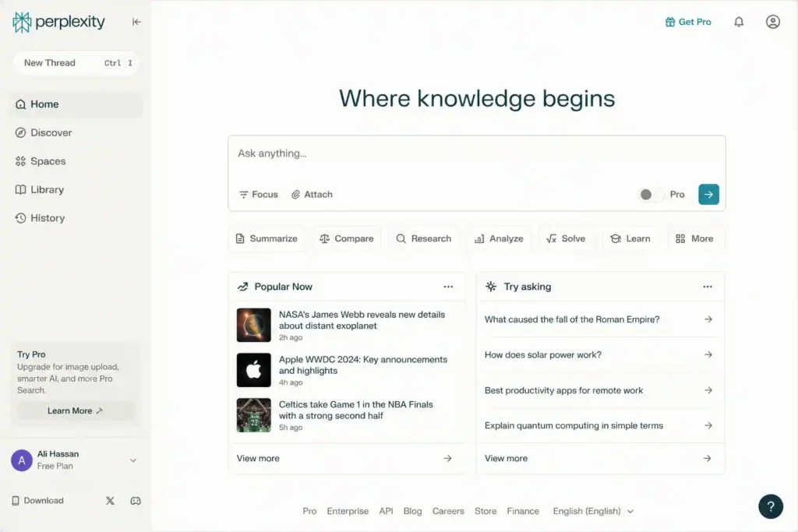Go to the Discover page
Screen dimensions: 798x532
point(44,132)
